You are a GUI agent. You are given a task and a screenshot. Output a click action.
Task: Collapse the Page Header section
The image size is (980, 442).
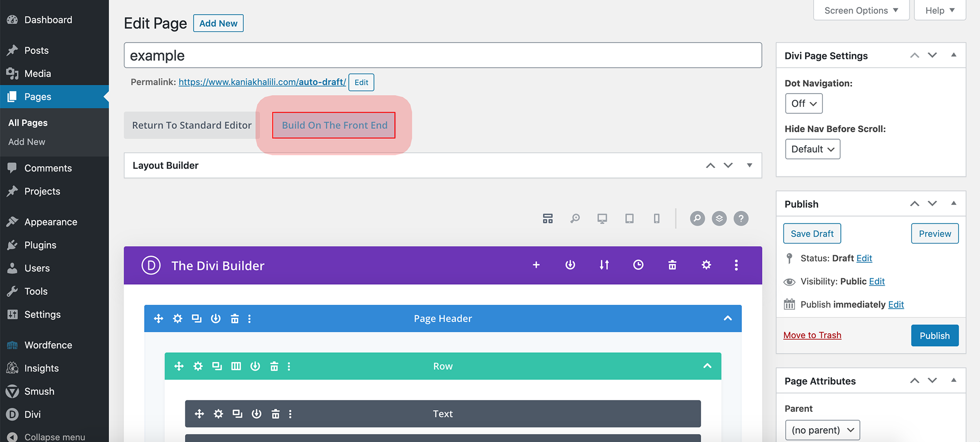click(728, 319)
